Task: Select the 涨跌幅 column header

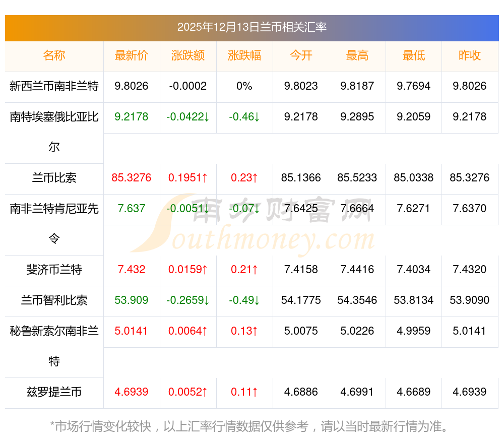Action: [244, 56]
